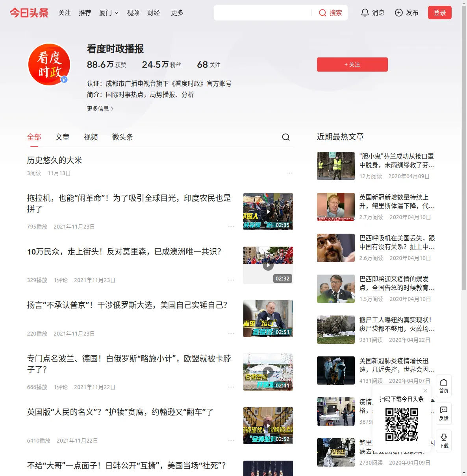Expand the 厦门 city dropdown
The width and height of the screenshot is (467, 476).
(x=109, y=13)
